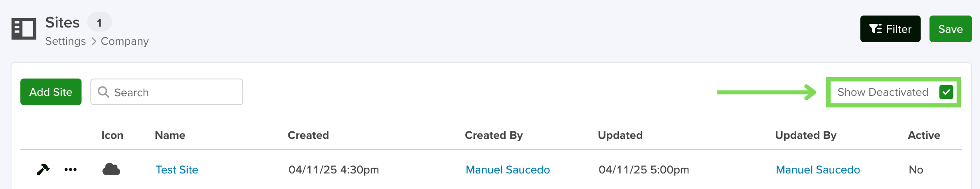Click the magnifier icon in Search box

point(103,92)
